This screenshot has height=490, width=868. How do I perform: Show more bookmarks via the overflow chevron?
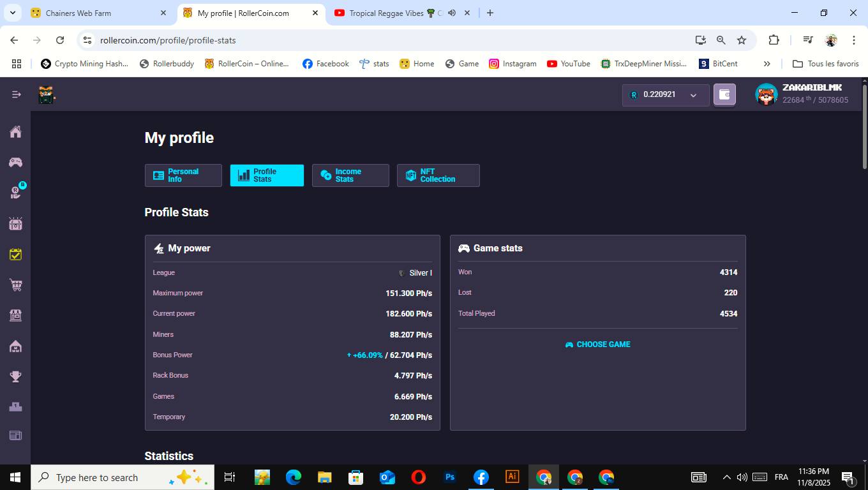point(767,64)
